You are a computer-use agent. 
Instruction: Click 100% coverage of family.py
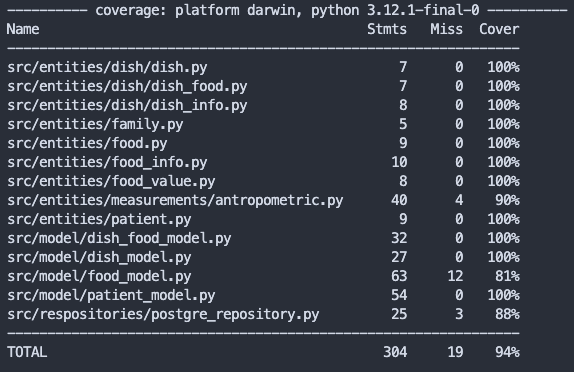pos(503,124)
